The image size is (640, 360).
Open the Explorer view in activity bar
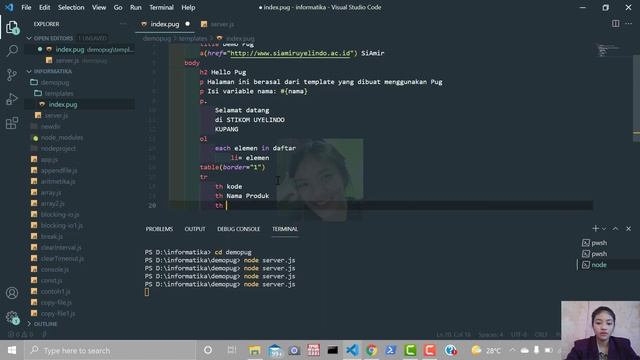(x=12, y=28)
